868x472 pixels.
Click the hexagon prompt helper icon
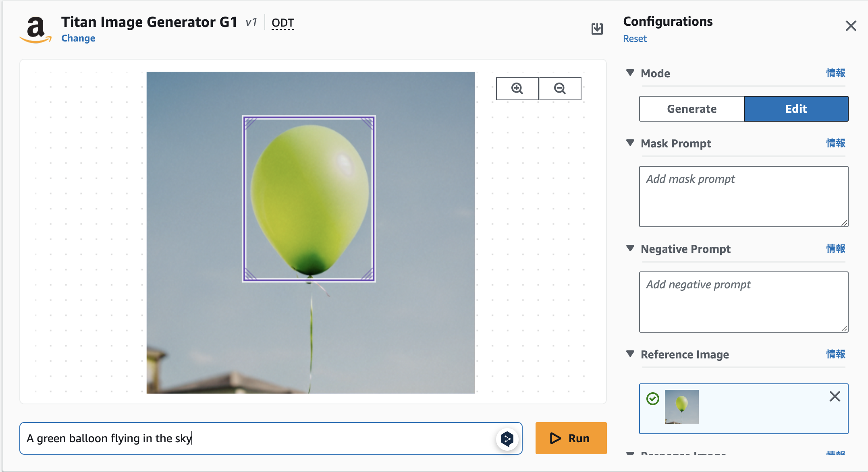click(x=507, y=439)
